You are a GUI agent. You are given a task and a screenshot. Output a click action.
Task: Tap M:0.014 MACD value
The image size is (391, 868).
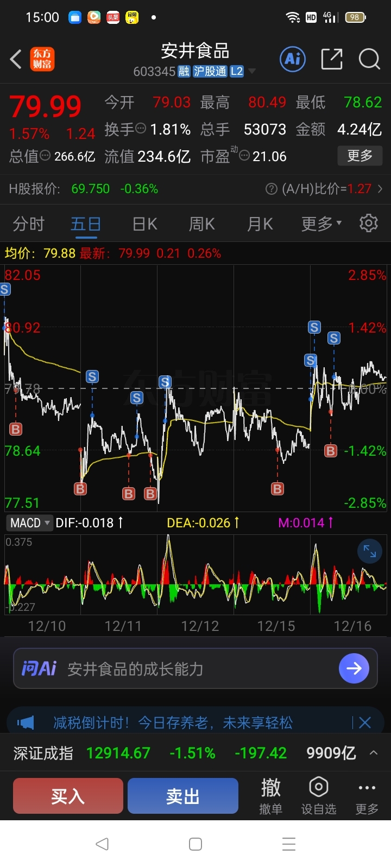pos(306,523)
